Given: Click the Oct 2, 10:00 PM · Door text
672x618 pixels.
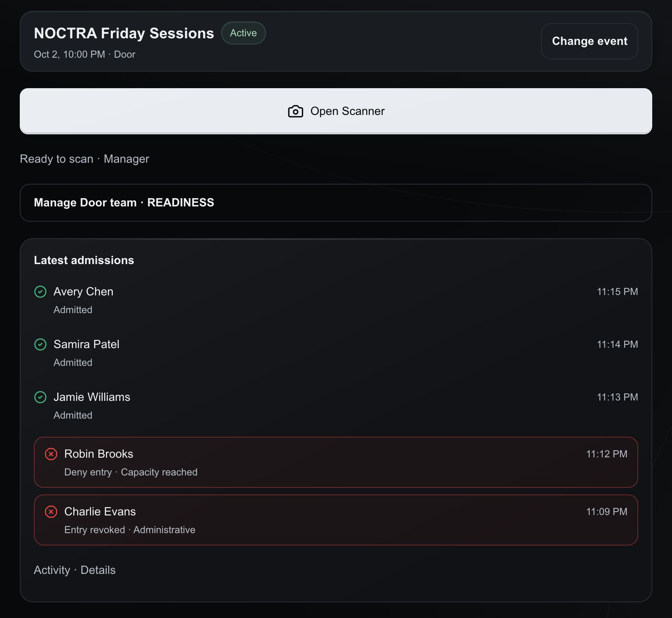Looking at the screenshot, I should click(x=84, y=54).
